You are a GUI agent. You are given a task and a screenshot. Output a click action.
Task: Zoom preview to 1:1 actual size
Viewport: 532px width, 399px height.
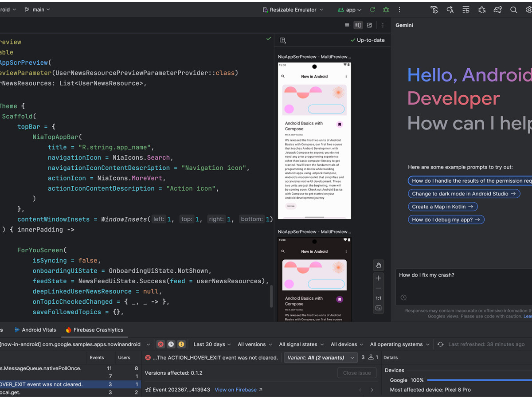[x=378, y=297]
